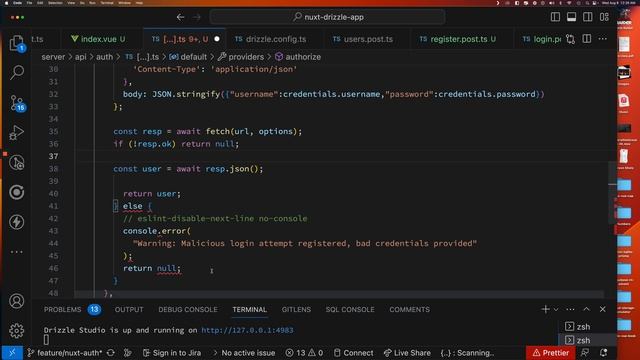
Task: Select api breadcrumb segment
Action: point(80,57)
